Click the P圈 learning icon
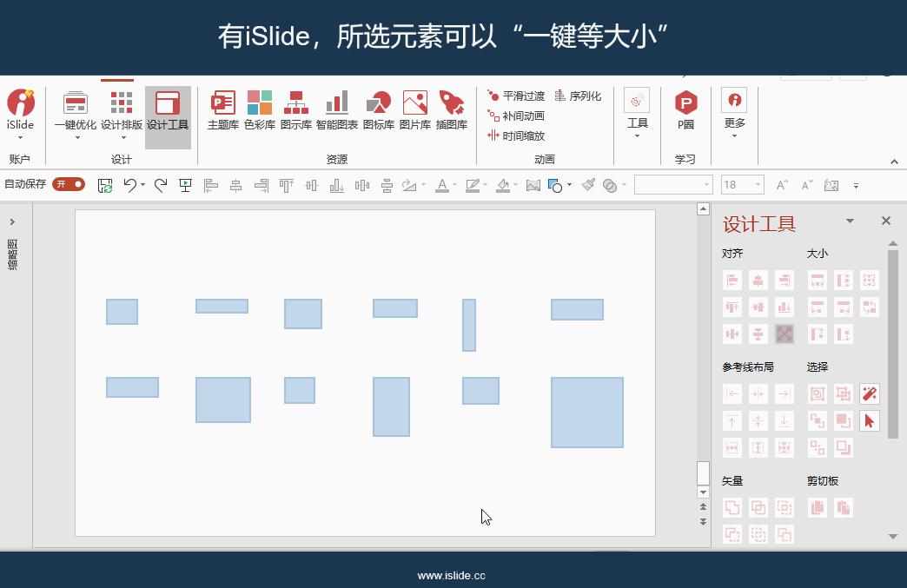The image size is (907, 588). pos(685,109)
